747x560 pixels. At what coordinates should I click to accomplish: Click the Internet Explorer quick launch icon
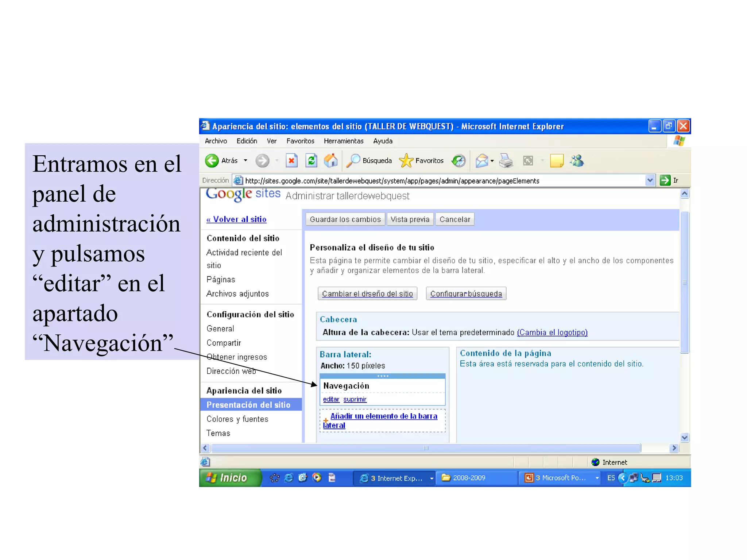[x=289, y=478]
